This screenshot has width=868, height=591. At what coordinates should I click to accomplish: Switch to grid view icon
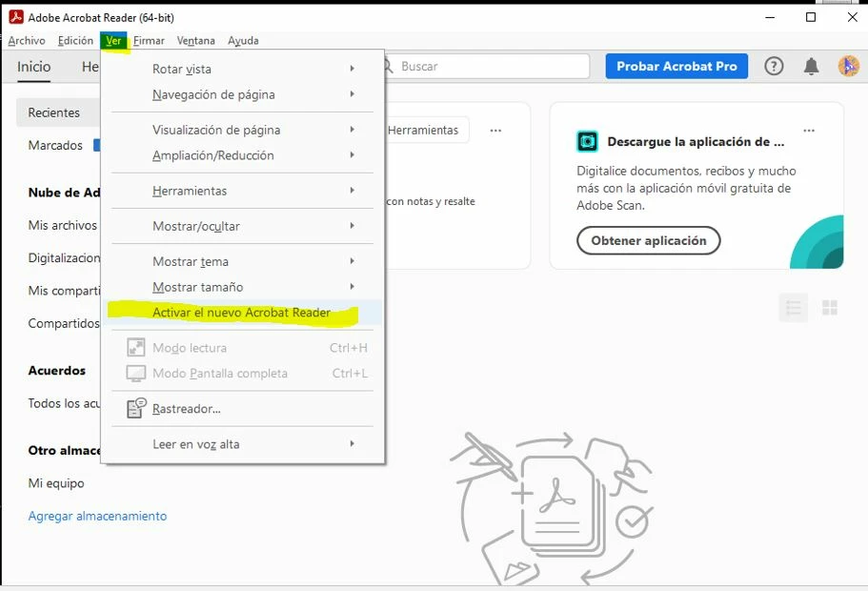829,307
